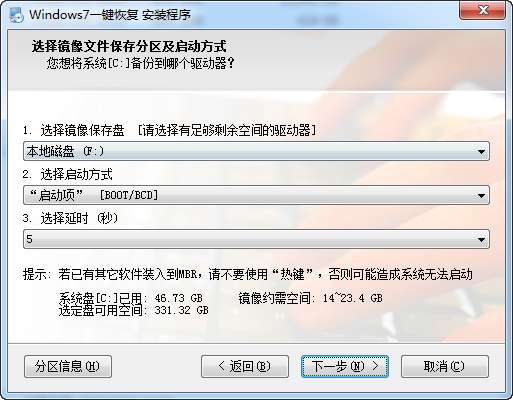Click the value 5 in delay field
This screenshot has height=400, width=513.
coord(30,239)
